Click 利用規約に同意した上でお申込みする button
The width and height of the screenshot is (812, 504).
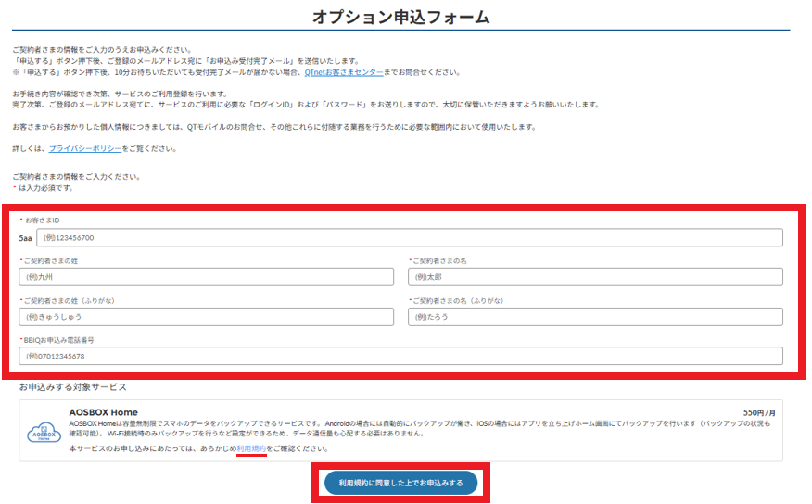point(400,483)
